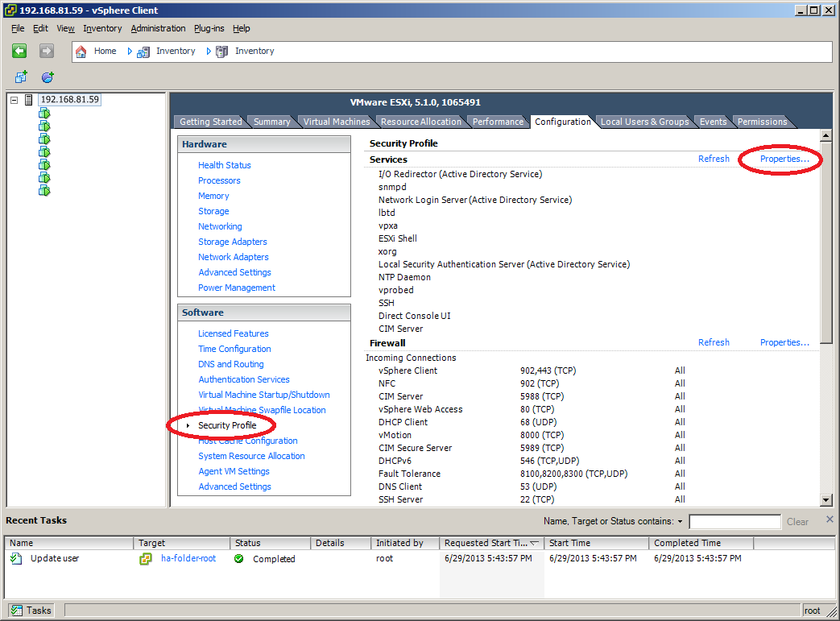The image size is (840, 621).
Task: Open the first Inventory breadcrumb dropdown arrow
Action: 209,52
